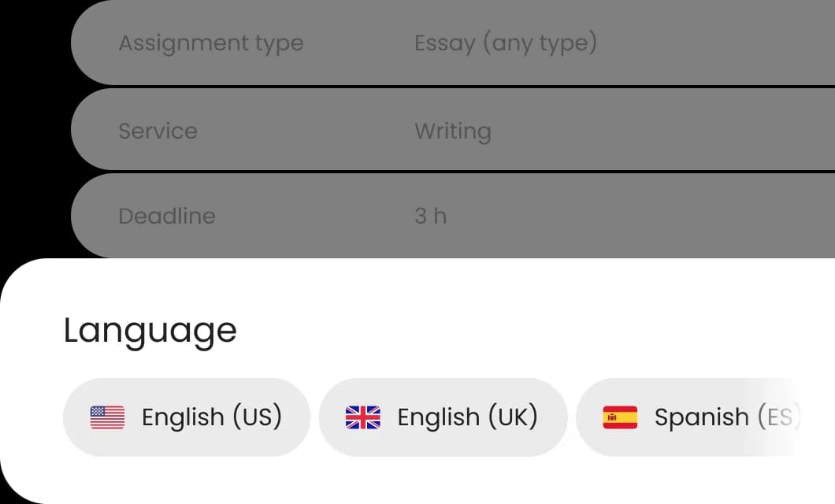Click the "Writing" service value

[453, 131]
